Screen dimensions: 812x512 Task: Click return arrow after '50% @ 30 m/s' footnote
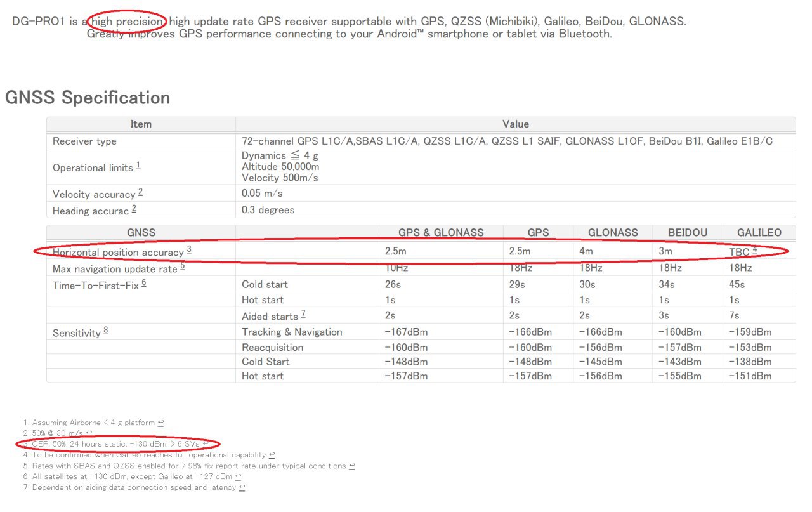click(89, 433)
